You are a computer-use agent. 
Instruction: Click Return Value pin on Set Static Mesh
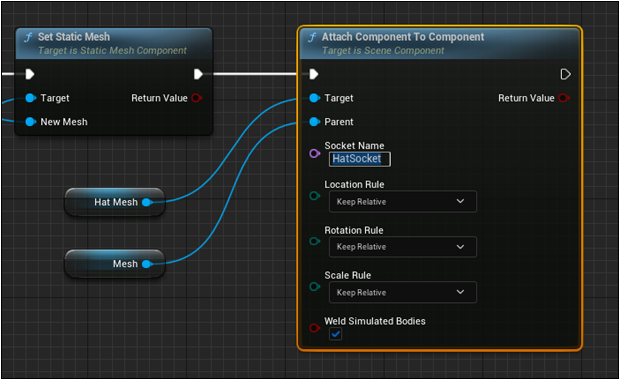click(197, 98)
